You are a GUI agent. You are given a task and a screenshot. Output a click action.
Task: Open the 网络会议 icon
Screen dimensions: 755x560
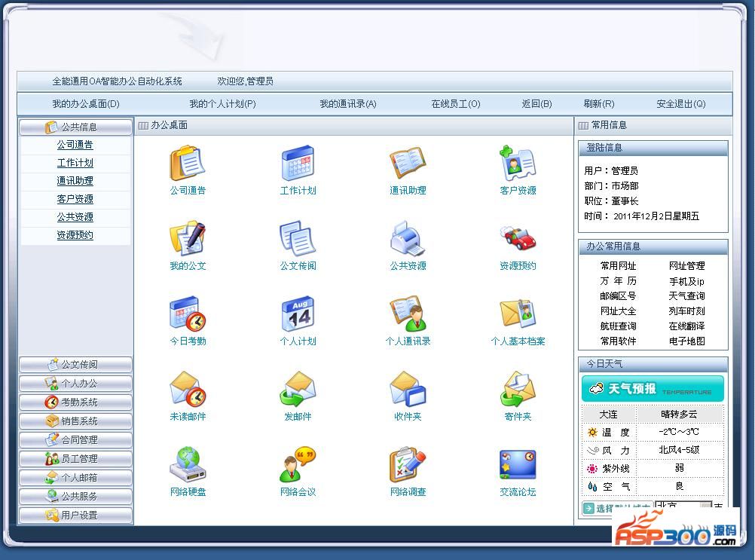click(298, 464)
